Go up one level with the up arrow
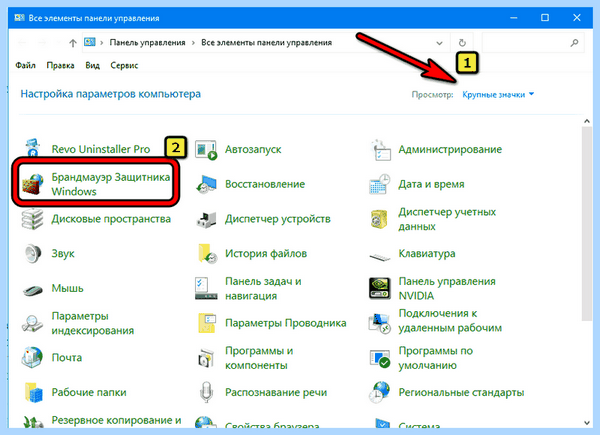This screenshot has width=600, height=435. [x=73, y=43]
